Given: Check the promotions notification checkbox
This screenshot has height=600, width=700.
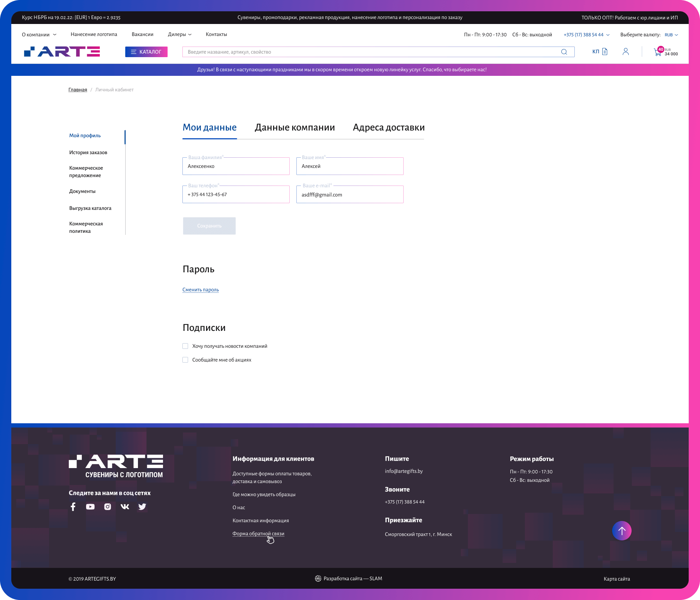Looking at the screenshot, I should 185,360.
